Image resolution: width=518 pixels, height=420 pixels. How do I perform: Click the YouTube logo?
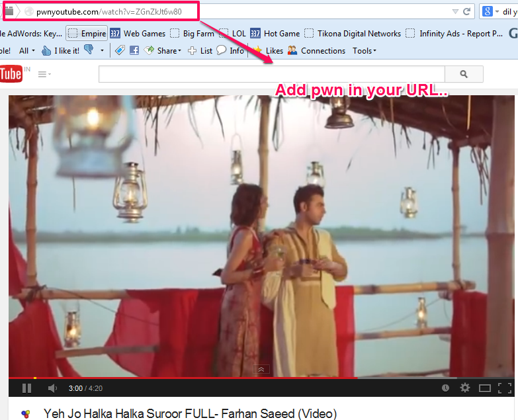(11, 73)
